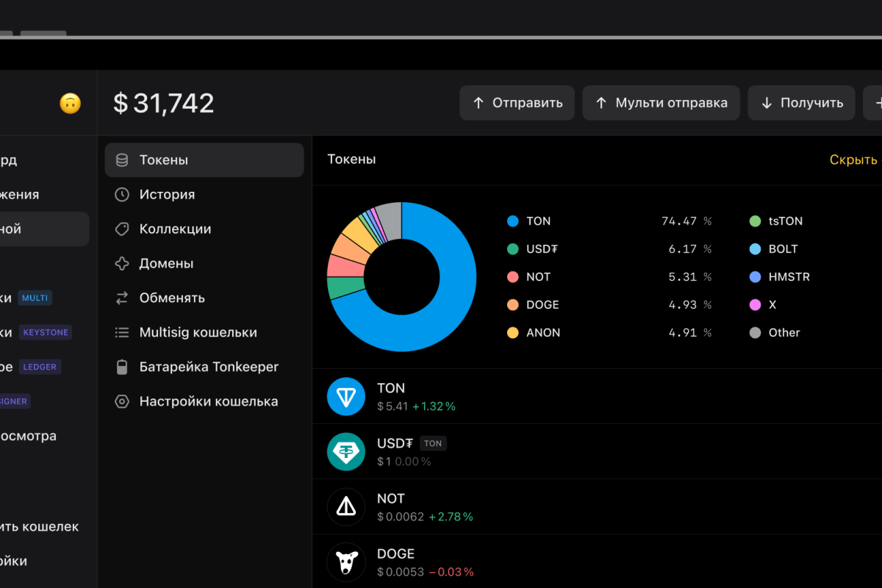Open Настройки кошелька via the gear icon

pyautogui.click(x=121, y=401)
